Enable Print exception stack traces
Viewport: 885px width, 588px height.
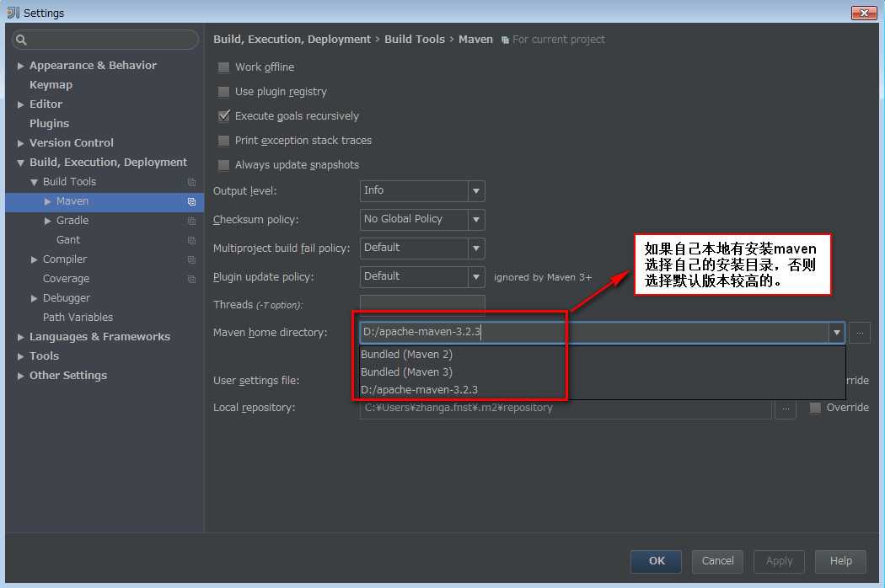click(223, 141)
